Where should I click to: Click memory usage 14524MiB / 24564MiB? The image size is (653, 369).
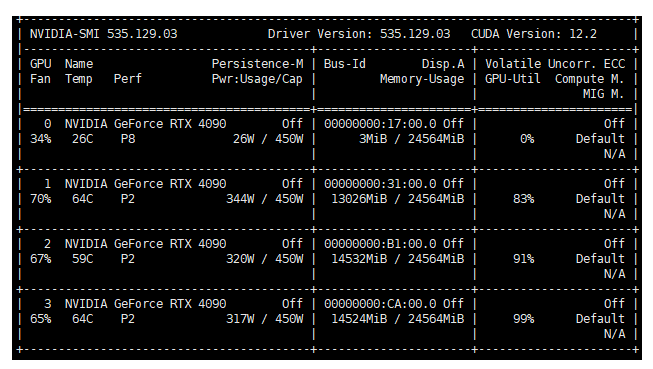[x=398, y=319]
